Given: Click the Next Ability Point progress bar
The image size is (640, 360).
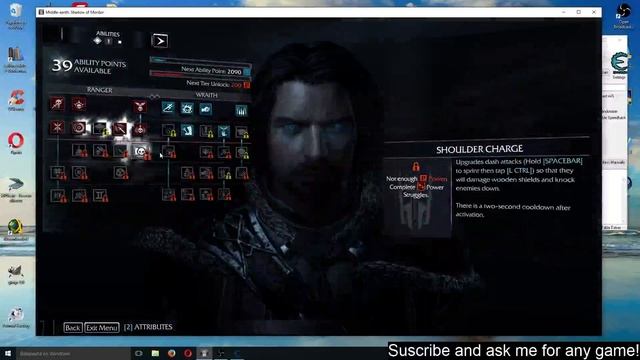Looking at the screenshot, I should [x=200, y=61].
